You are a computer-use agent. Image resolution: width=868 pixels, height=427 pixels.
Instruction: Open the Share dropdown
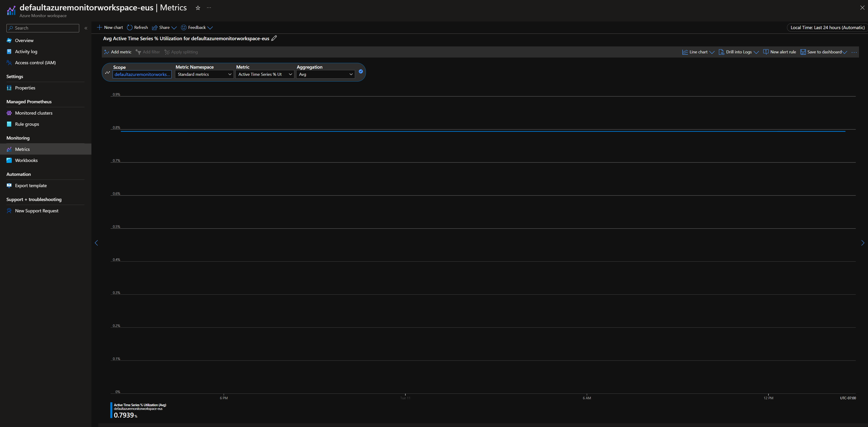[x=164, y=28]
